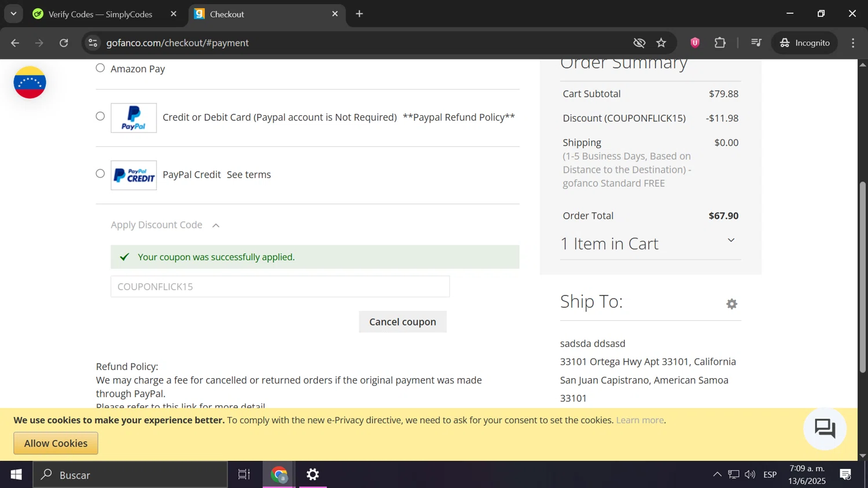Click the page vertical scrollbar thumb
Image resolution: width=868 pixels, height=488 pixels.
pyautogui.click(x=862, y=277)
